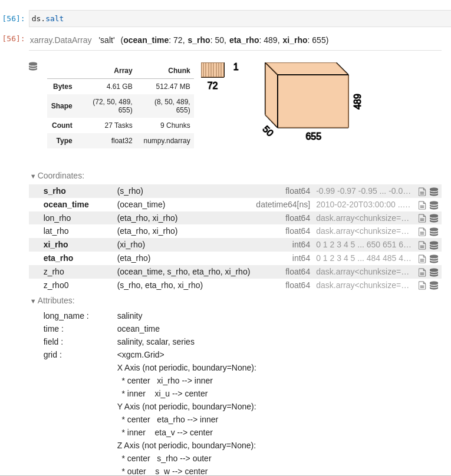
Task: Click the z_rho coordinate name
Action: point(54,272)
